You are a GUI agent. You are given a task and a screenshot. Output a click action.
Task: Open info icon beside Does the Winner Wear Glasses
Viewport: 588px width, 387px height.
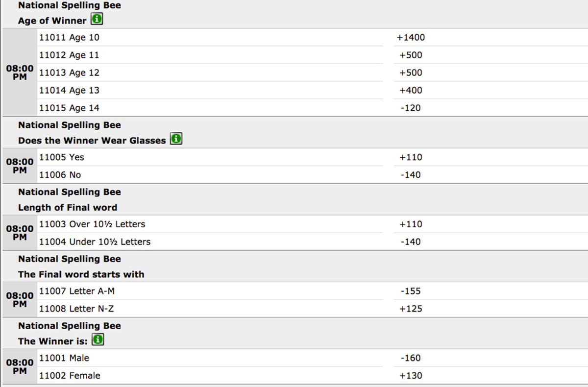(x=176, y=140)
